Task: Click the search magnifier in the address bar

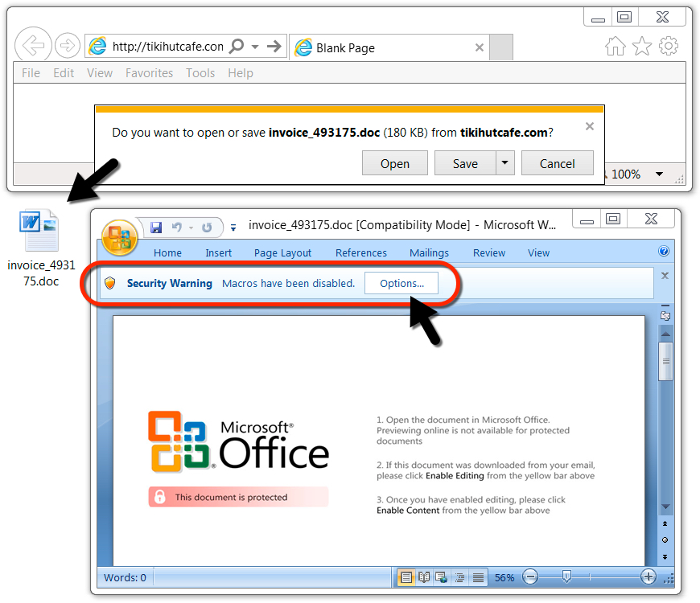Action: pyautogui.click(x=237, y=46)
